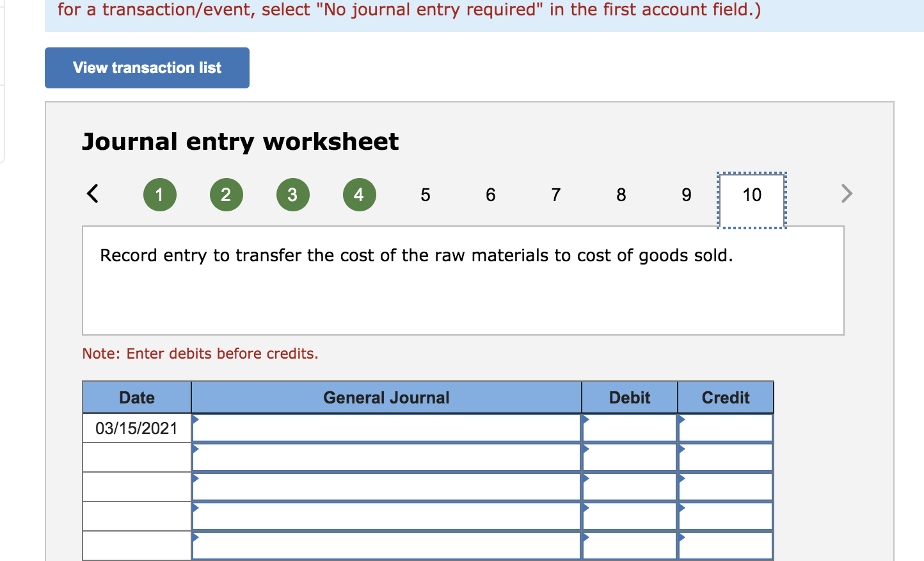The width and height of the screenshot is (924, 561).
Task: Open third row General Journal account field
Action: click(386, 487)
